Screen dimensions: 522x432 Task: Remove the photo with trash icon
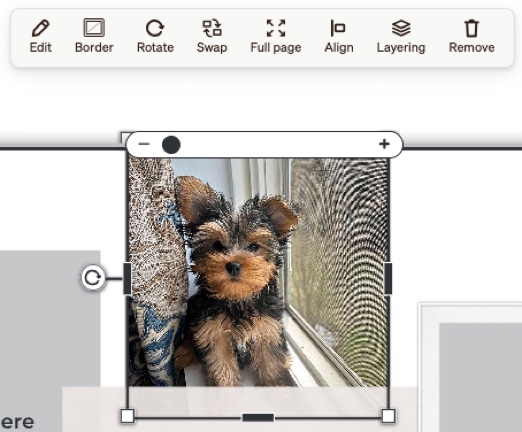click(x=471, y=36)
